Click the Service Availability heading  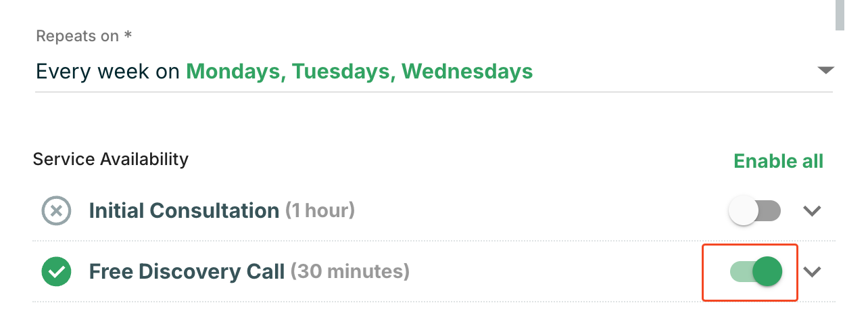110,159
